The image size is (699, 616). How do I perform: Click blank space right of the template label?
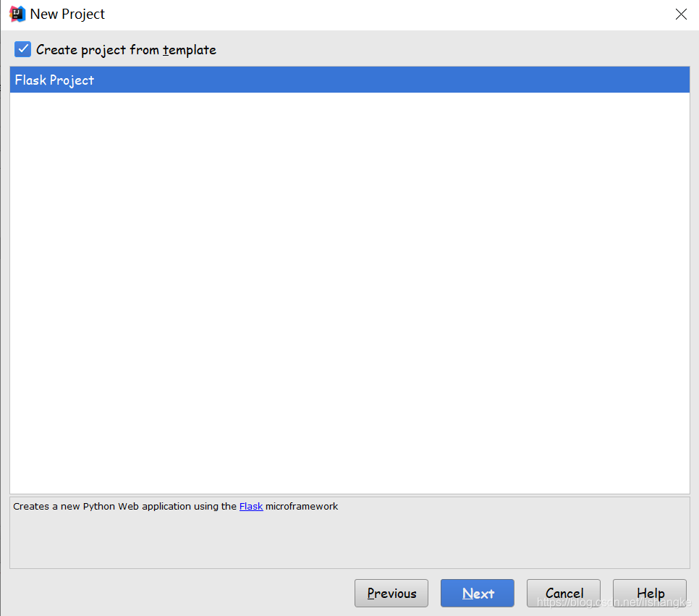(x=449, y=50)
